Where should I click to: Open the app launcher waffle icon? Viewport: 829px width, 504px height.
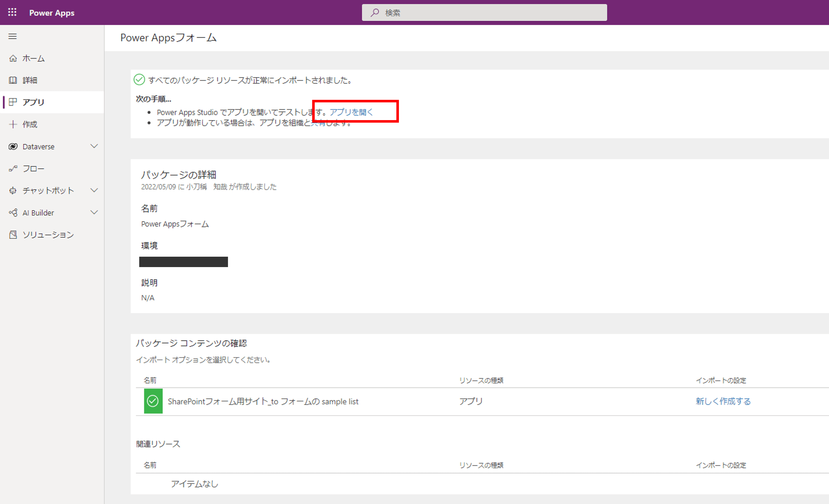click(x=12, y=12)
